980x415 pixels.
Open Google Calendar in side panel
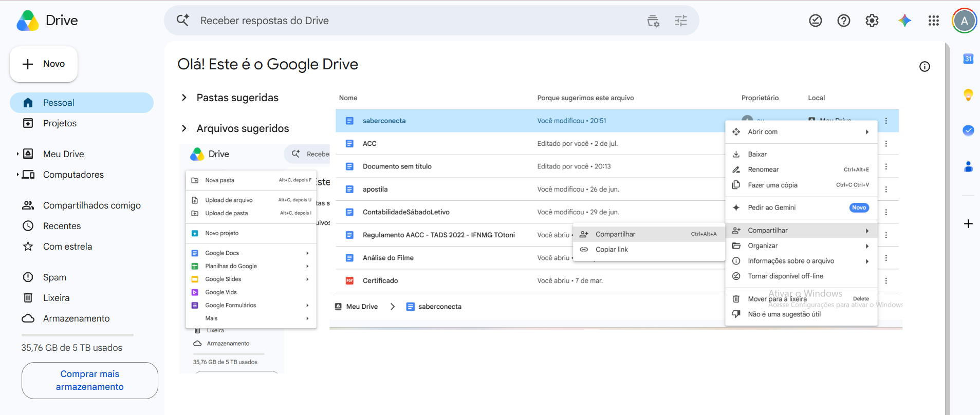[x=968, y=59]
